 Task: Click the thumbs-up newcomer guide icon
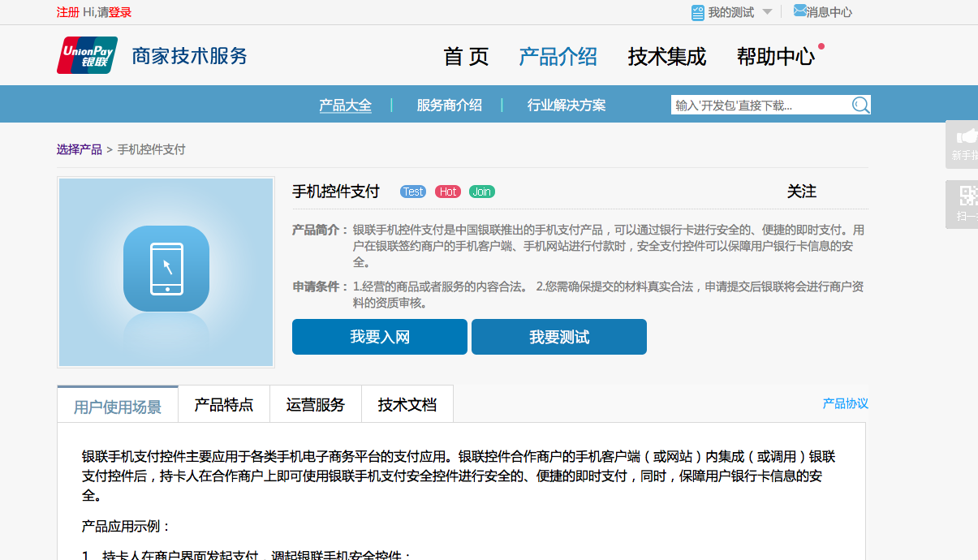pyautogui.click(x=966, y=136)
